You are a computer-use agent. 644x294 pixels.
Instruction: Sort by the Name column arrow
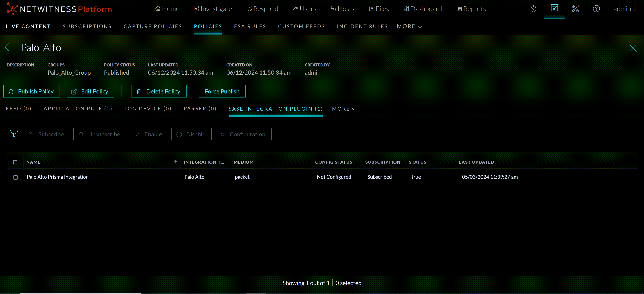click(175, 162)
